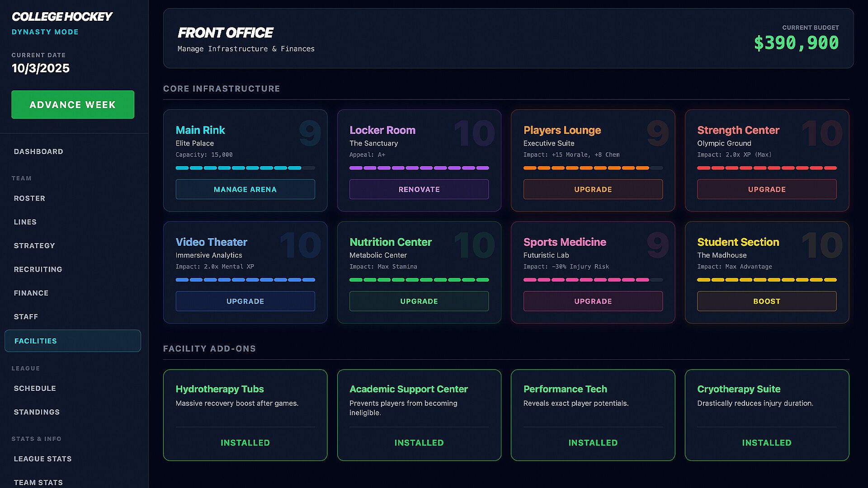Screen dimensions: 868x488
Task: Boost the Student Section
Action: click(766, 301)
